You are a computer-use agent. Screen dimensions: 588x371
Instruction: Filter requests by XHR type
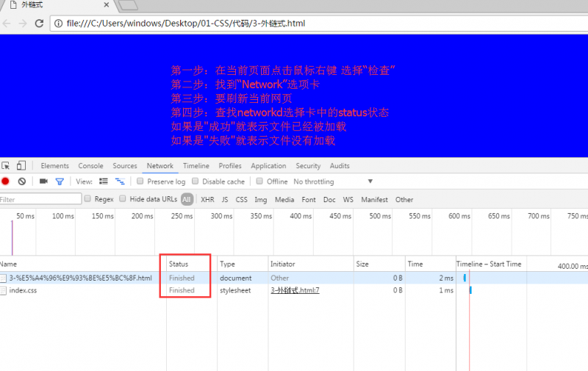click(207, 199)
